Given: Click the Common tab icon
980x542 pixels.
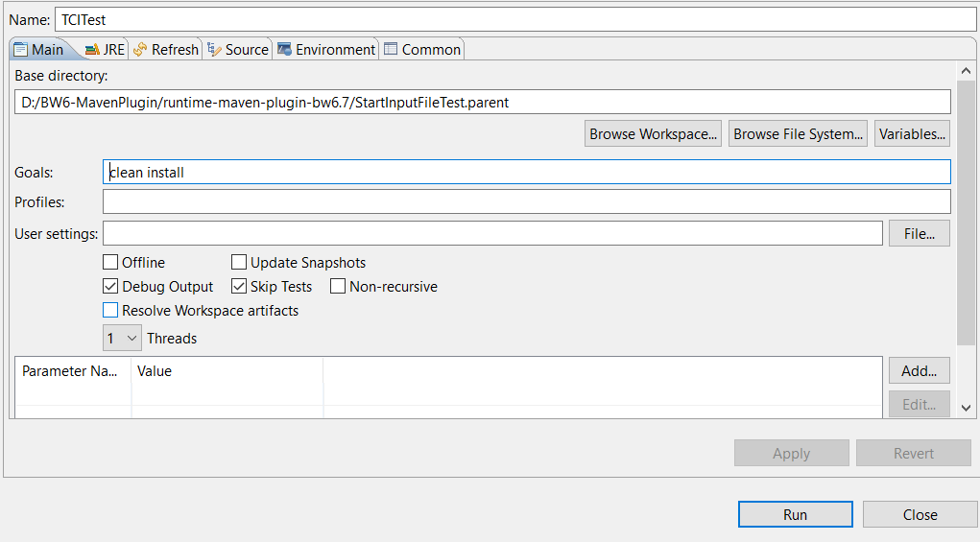Looking at the screenshot, I should tap(391, 50).
